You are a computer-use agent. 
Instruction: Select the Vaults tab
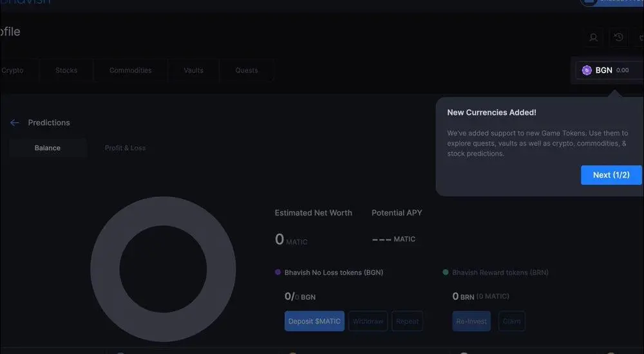click(x=194, y=70)
